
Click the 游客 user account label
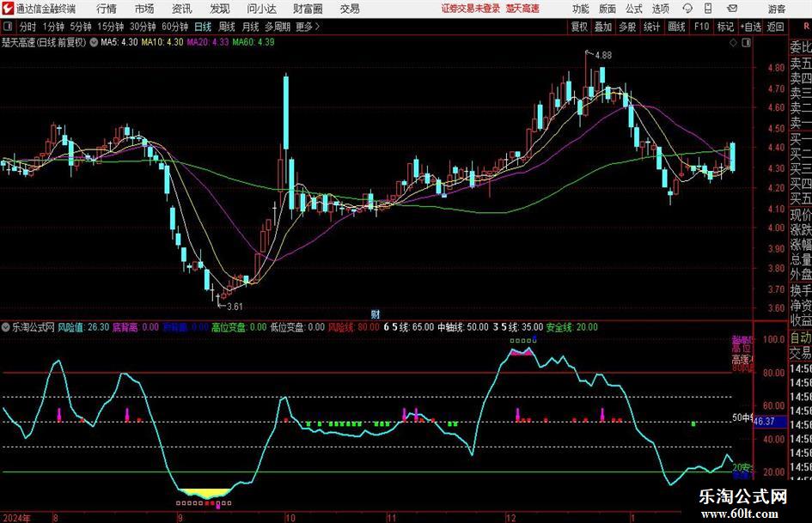777,9
